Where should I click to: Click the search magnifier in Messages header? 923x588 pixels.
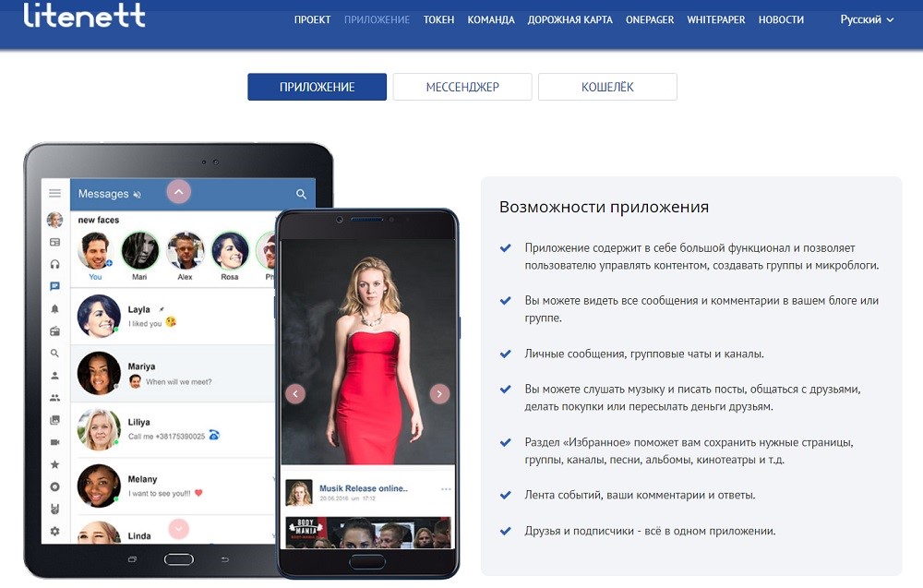301,194
